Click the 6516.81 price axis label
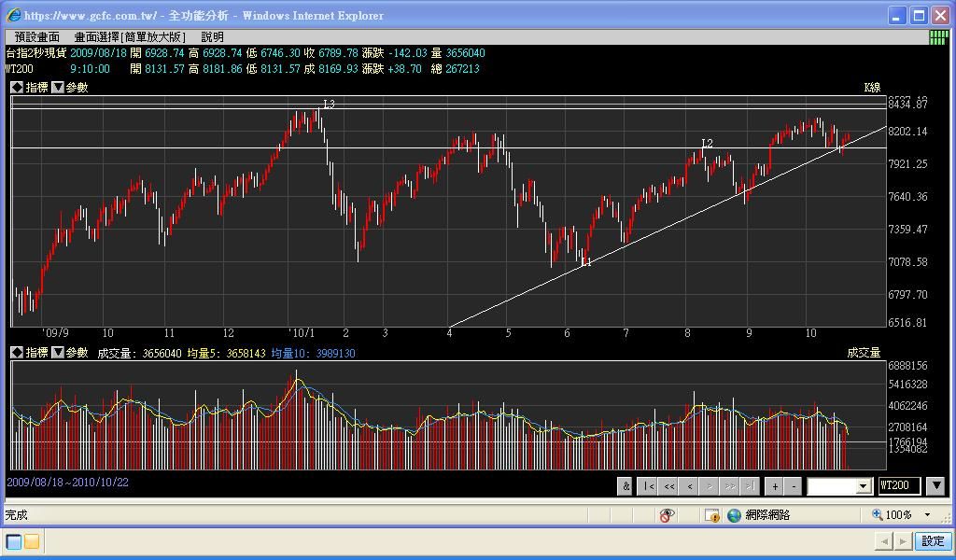Image resolution: width=956 pixels, height=560 pixels. point(907,322)
